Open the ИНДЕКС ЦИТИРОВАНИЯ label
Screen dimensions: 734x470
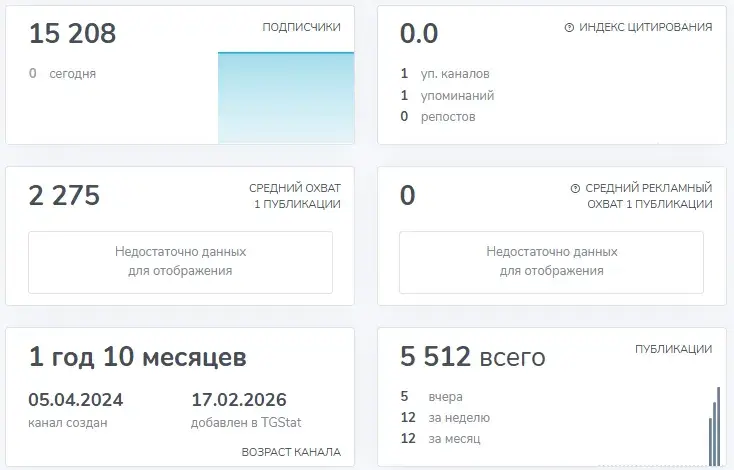click(646, 27)
